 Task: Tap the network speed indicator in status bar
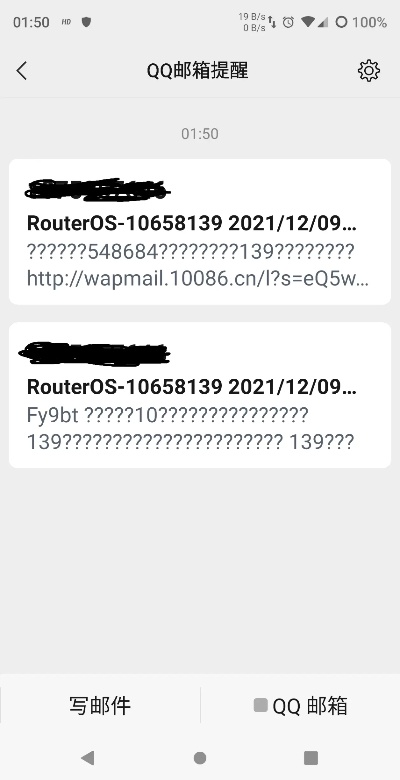252,22
